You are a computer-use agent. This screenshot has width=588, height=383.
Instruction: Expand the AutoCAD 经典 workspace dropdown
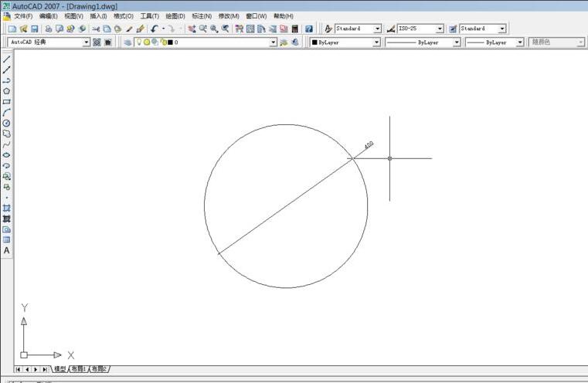tap(87, 42)
